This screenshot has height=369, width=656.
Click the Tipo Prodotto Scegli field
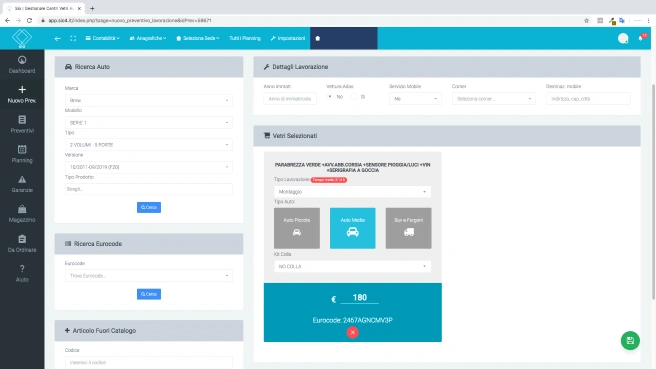coord(149,189)
